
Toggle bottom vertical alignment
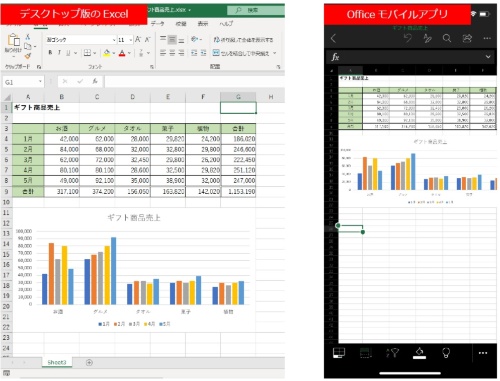click(181, 40)
